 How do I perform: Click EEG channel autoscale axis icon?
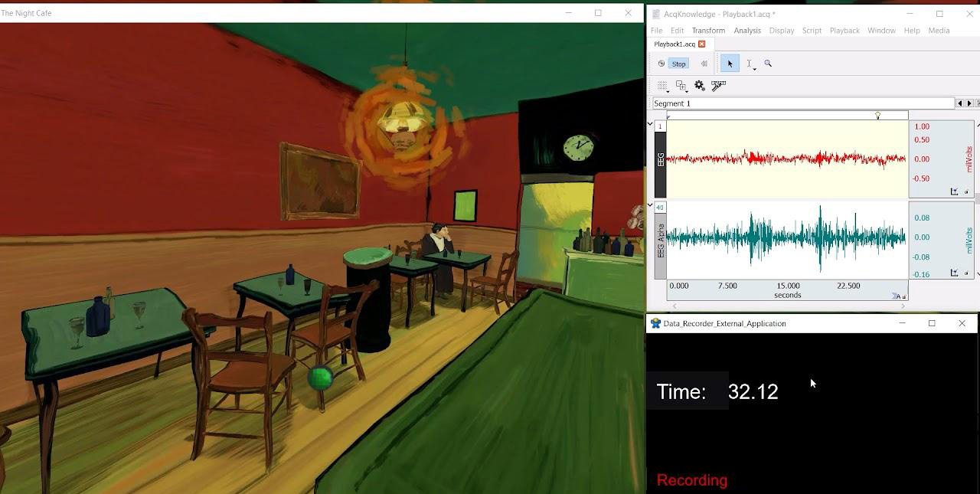tap(954, 191)
